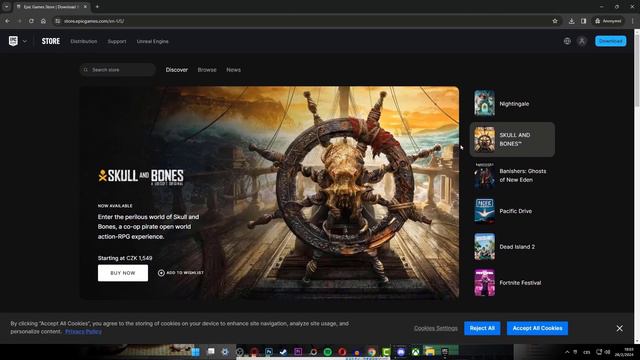This screenshot has width=640, height=360.
Task: Open the Distribution menu item
Action: (84, 41)
